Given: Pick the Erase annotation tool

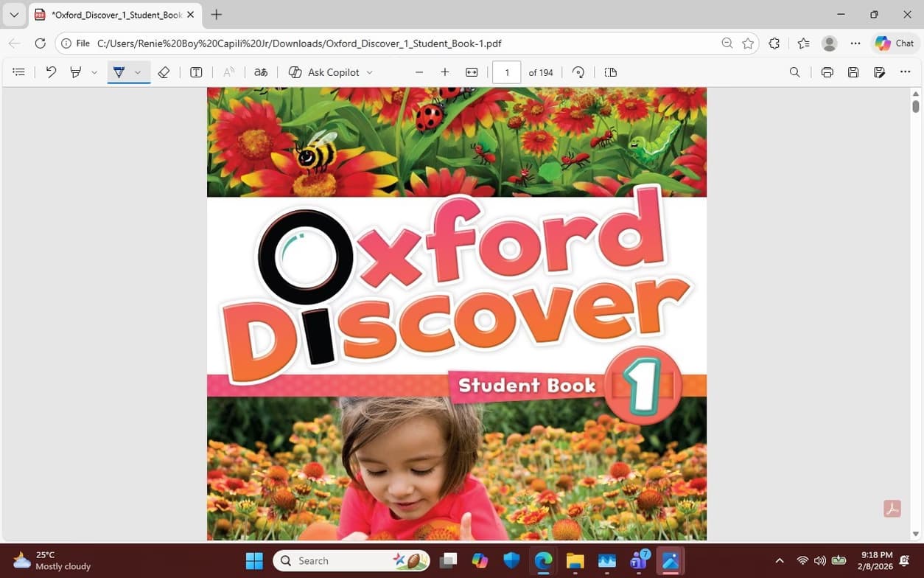Looking at the screenshot, I should (x=164, y=72).
